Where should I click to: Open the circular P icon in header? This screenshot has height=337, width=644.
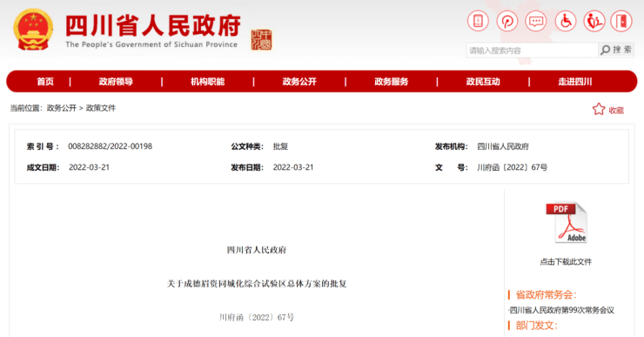[506, 21]
